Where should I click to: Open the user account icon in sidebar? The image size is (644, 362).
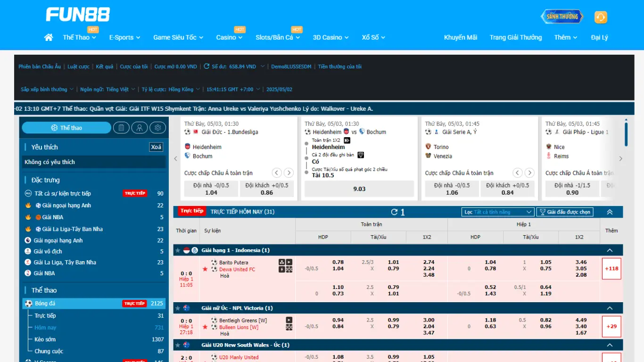(140, 128)
